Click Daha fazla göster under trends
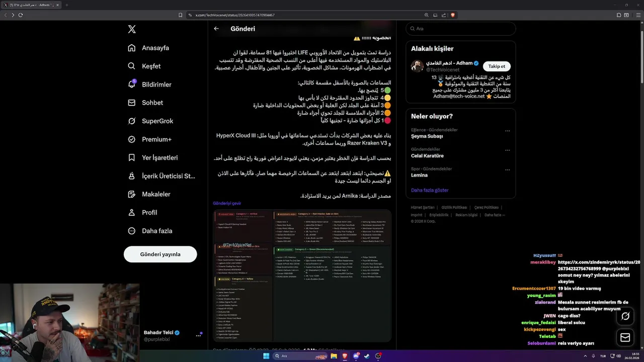Screen dimensions: 644x362 pos(430,190)
